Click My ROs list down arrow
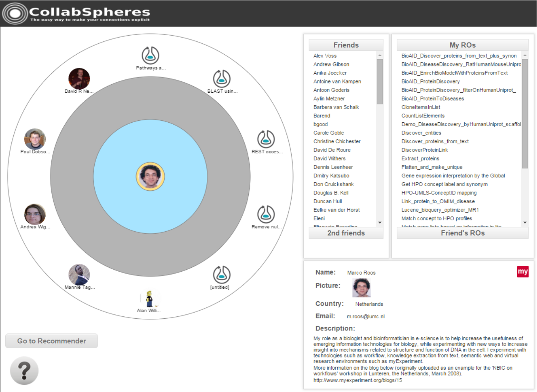This screenshot has width=537, height=392. tap(525, 223)
